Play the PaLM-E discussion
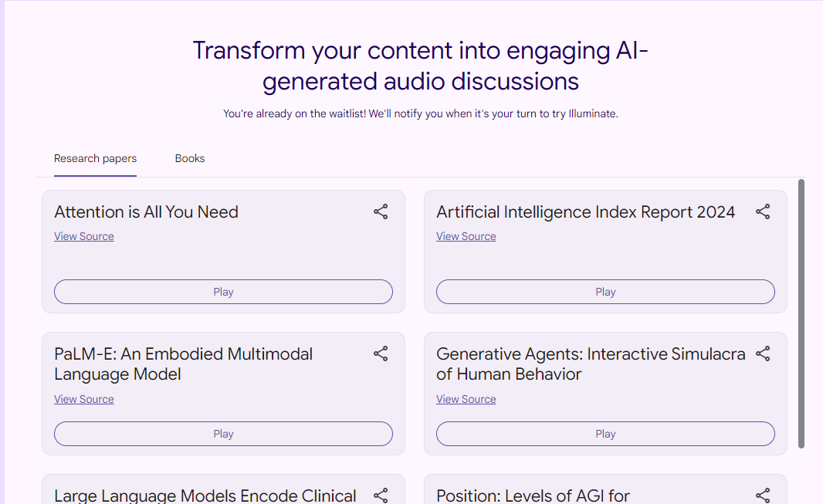Screen dimensions: 823x504 click(x=223, y=434)
